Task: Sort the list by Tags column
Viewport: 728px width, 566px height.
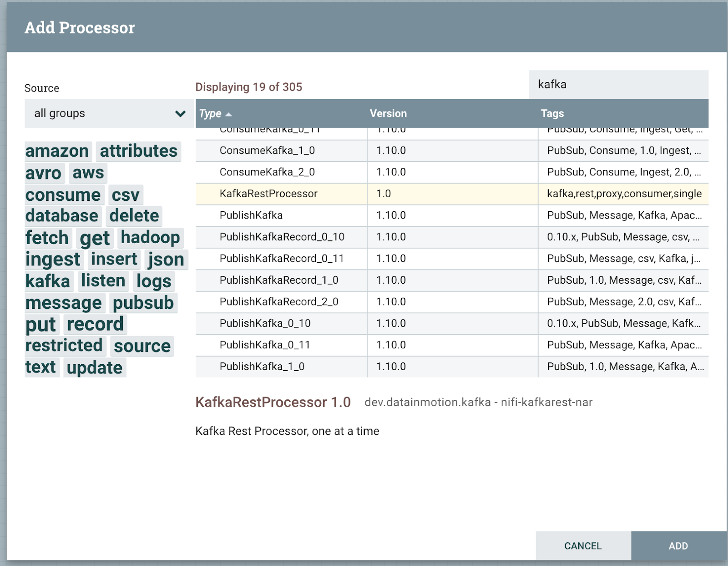Action: point(552,113)
